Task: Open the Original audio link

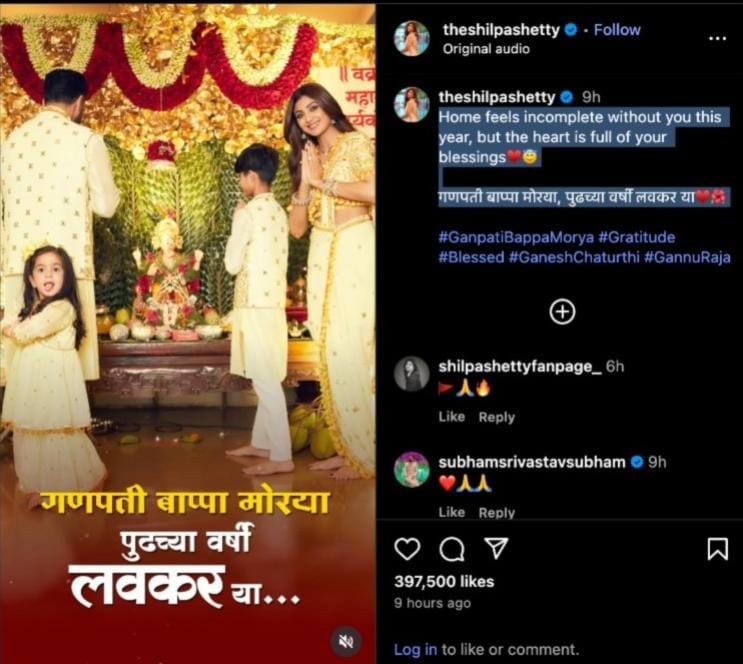Action: pos(486,49)
